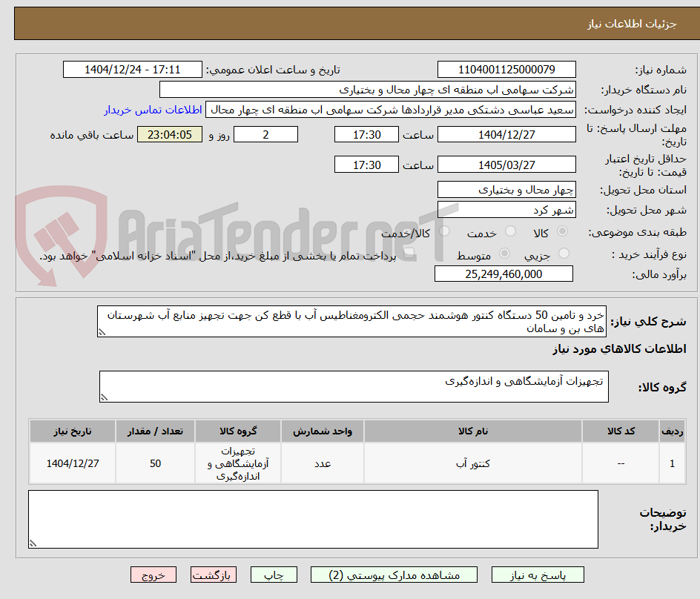Click the پاسخ به نیاز button
The height and width of the screenshot is (599, 700).
(x=538, y=575)
